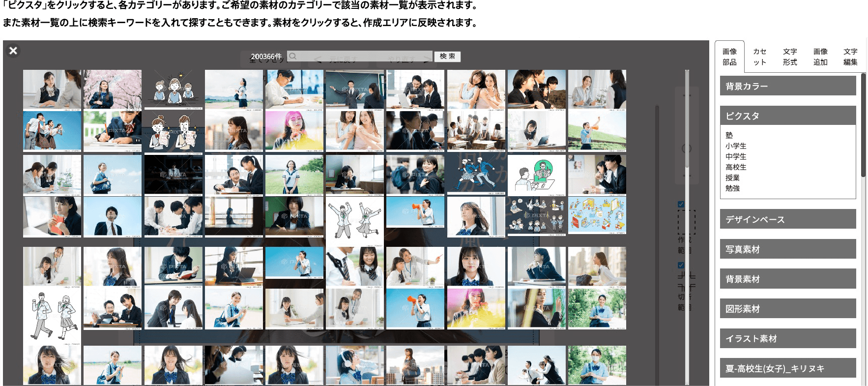The image size is (868, 386).
Task: Switch to the カセット tab
Action: [x=760, y=57]
